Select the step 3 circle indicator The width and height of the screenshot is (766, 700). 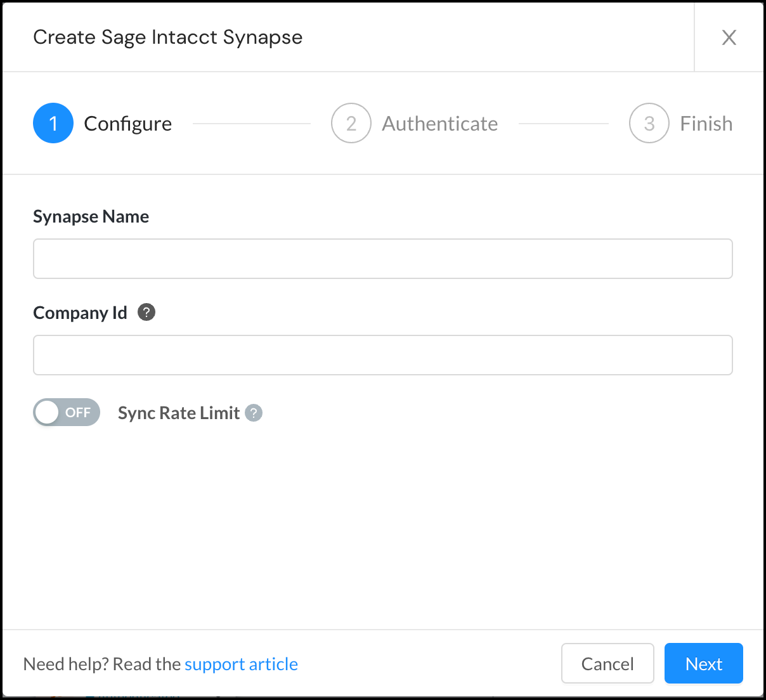[649, 123]
